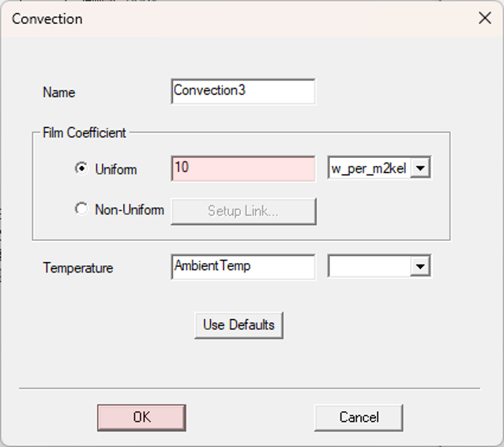
Task: Click the Name field containing Convection3
Action: pos(243,92)
